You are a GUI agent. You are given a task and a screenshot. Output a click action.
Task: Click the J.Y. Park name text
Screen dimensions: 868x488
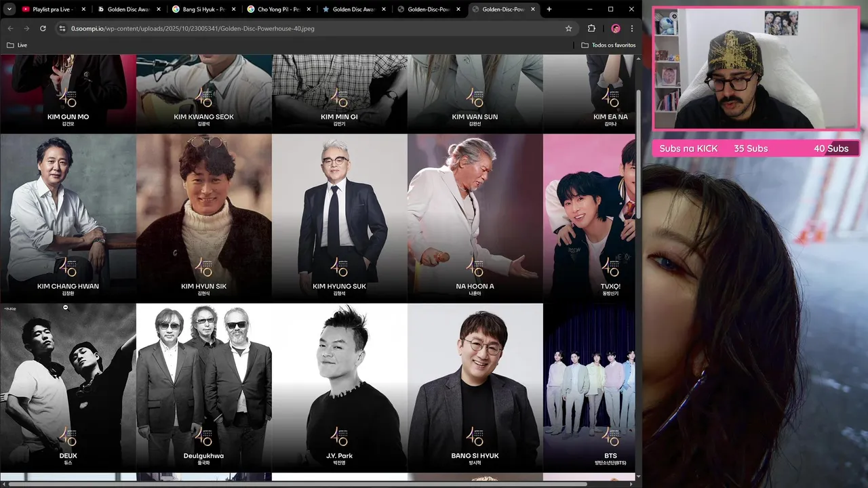[x=339, y=455]
